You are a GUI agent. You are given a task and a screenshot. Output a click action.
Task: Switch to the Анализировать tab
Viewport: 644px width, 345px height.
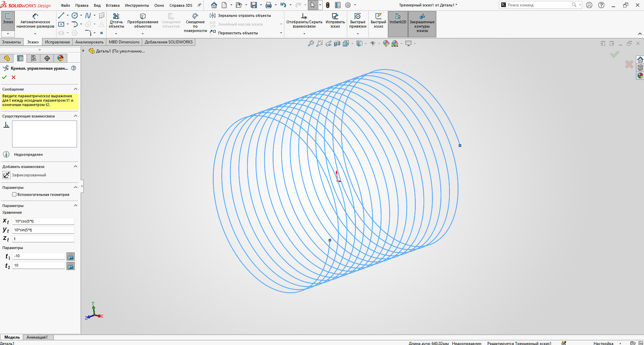(89, 42)
